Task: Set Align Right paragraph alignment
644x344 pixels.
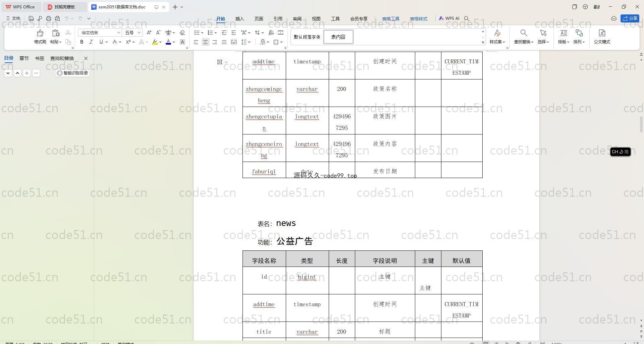Action: 215,42
